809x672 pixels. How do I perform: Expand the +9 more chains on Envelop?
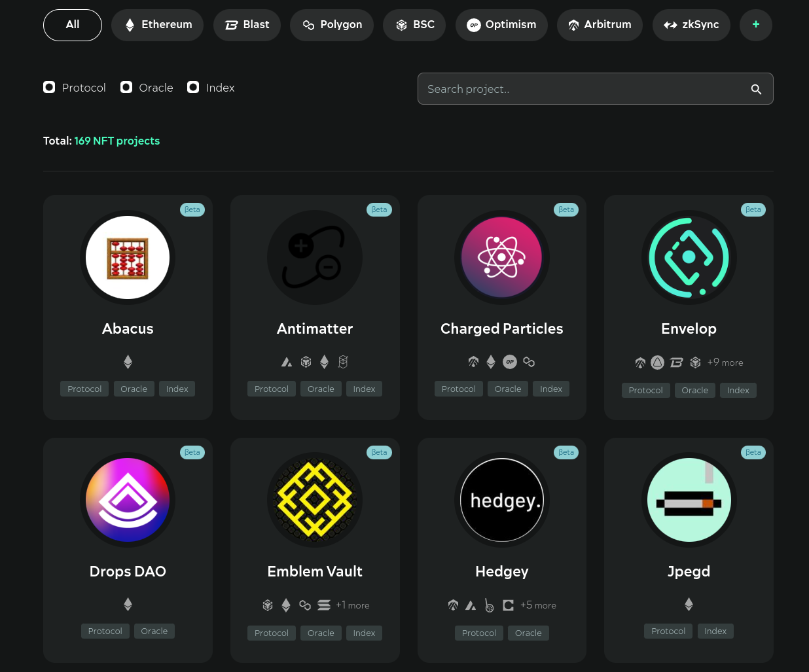[x=725, y=363]
